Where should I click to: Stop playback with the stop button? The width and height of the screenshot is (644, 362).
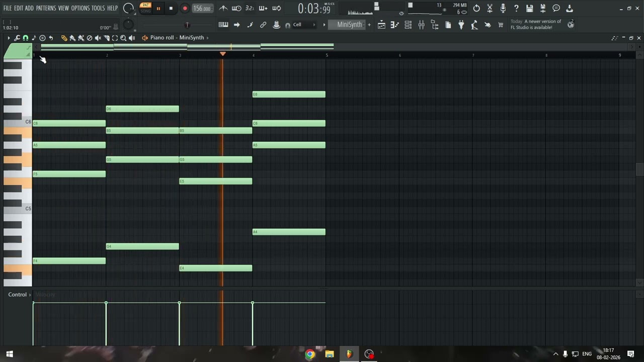coord(171,8)
